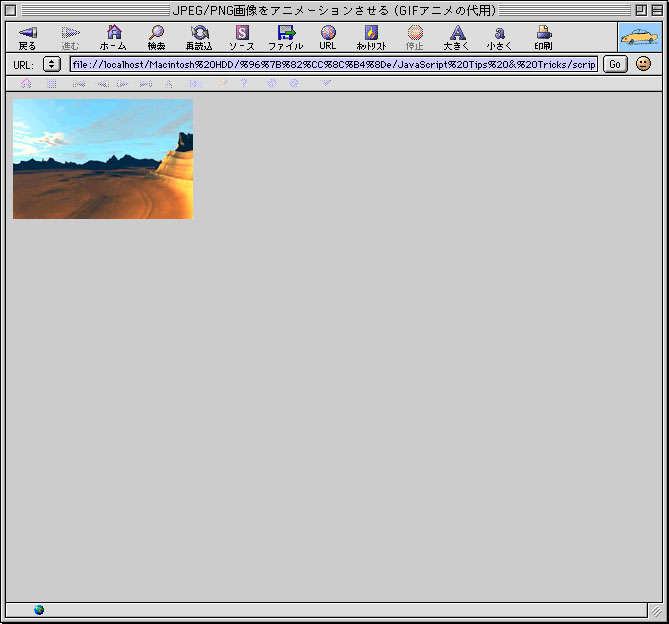Click the Forward (進む) arrow button
The width and height of the screenshot is (669, 624).
click(70, 38)
